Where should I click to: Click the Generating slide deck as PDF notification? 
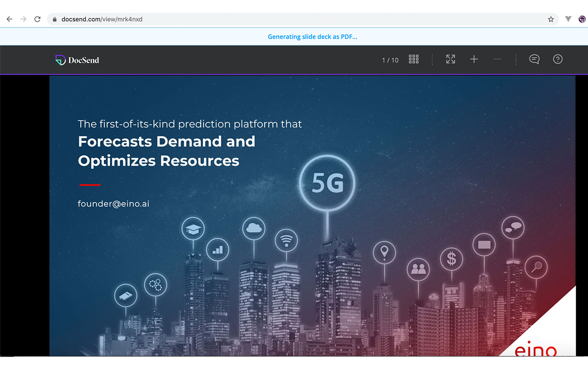pos(313,36)
